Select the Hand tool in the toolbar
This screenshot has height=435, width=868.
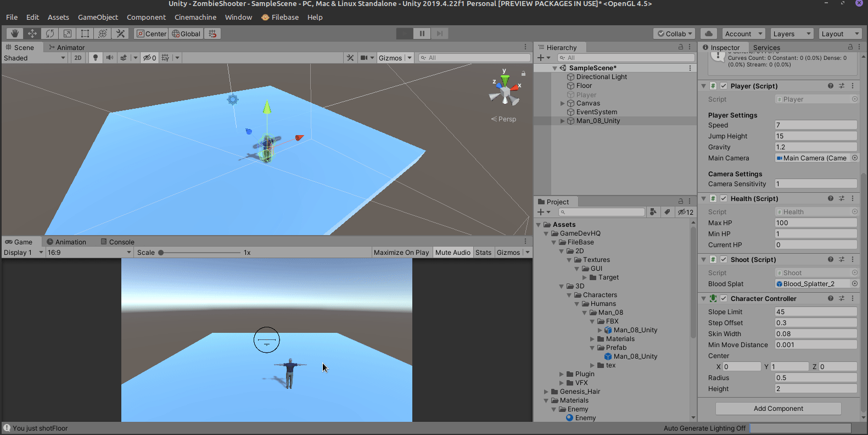[15, 34]
